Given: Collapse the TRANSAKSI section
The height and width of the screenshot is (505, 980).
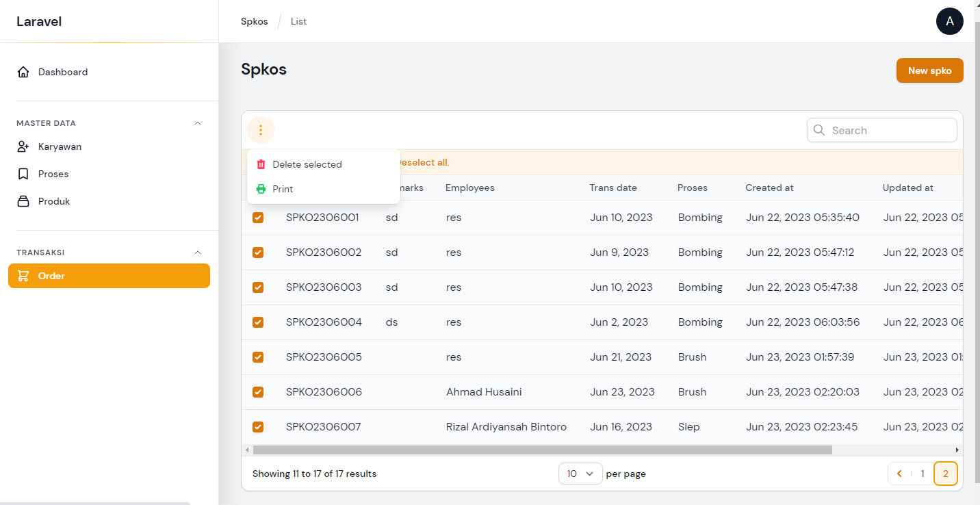Looking at the screenshot, I should [x=198, y=252].
